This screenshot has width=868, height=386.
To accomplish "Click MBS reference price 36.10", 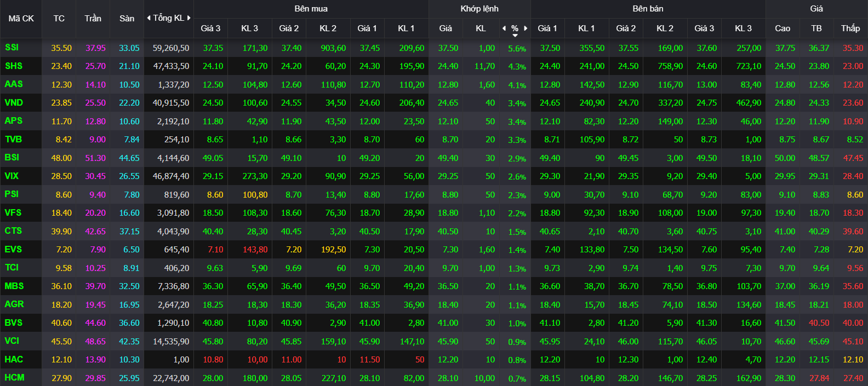I will click(x=61, y=286).
